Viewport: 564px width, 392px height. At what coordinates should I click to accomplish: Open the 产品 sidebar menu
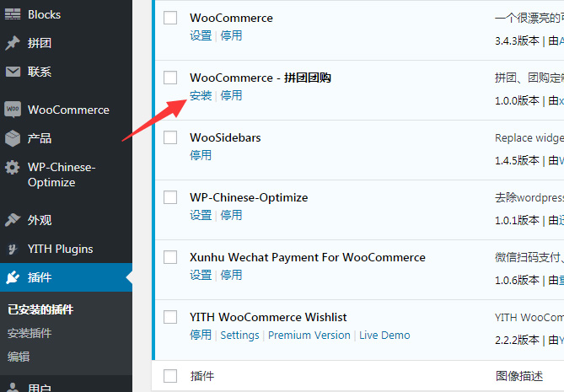(x=67, y=138)
